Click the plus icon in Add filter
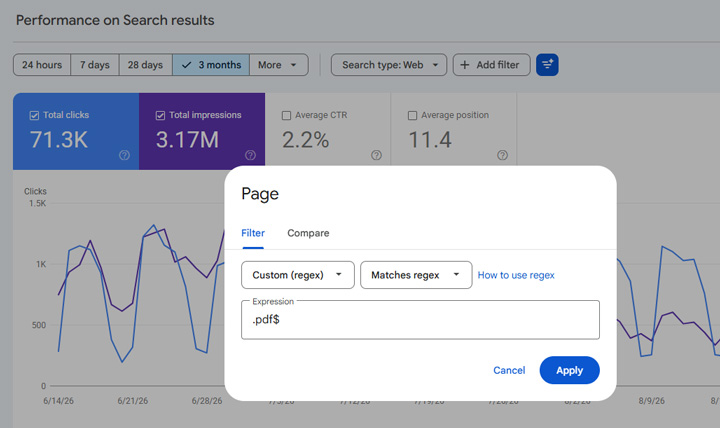 coord(465,65)
